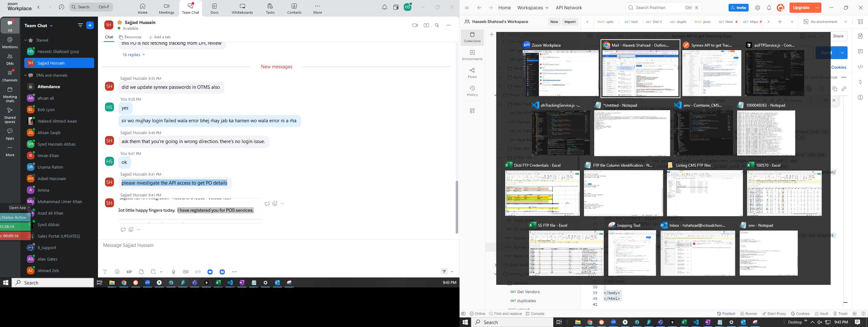Open Postman settings gear
868x327 pixels.
[758, 8]
